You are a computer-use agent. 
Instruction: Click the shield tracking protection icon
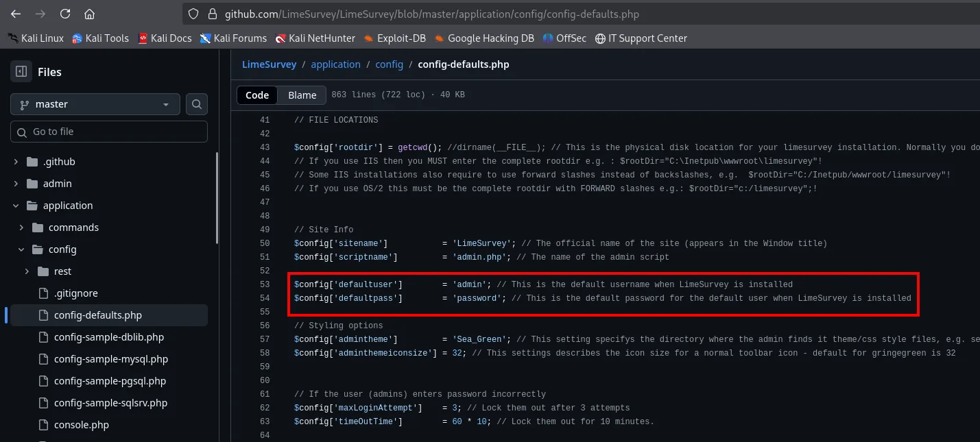pos(193,14)
